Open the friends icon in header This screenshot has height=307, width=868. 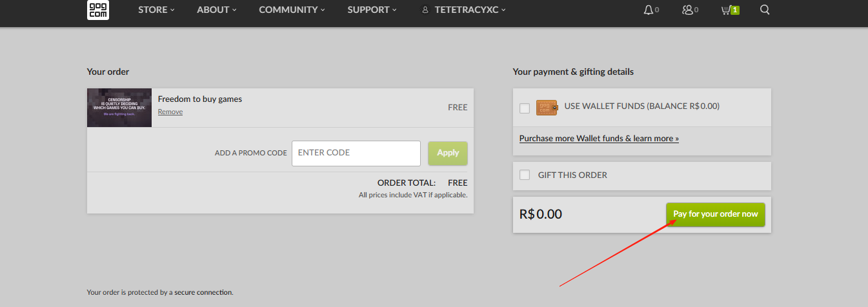point(687,10)
